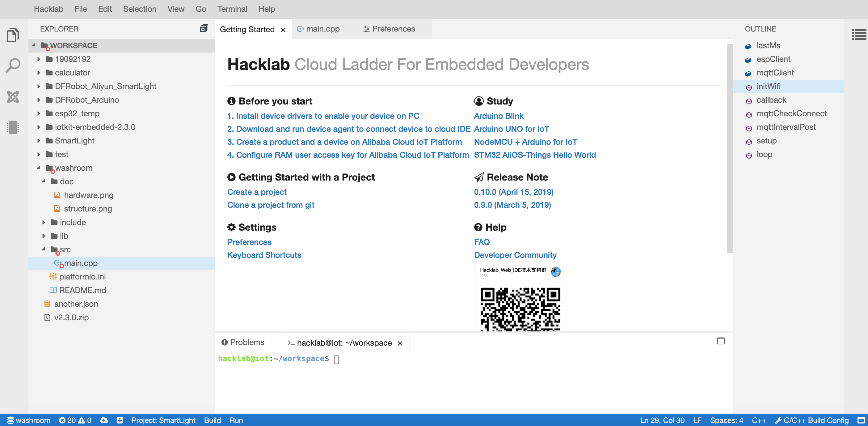
Task: Click the panel toggle icon at status bar end
Action: click(x=861, y=420)
